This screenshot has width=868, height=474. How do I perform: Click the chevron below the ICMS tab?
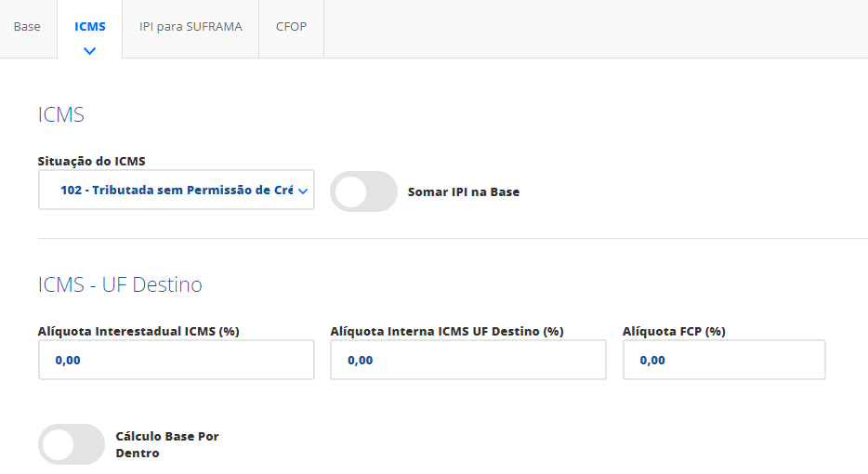89,51
